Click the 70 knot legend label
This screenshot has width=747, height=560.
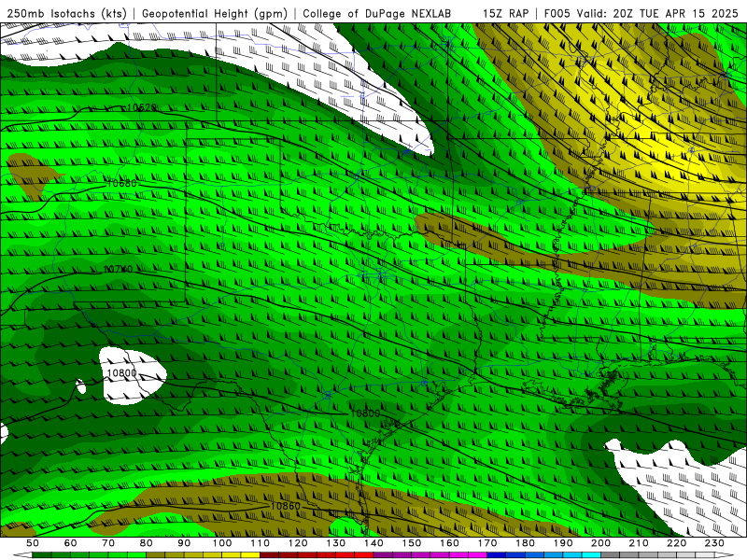point(108,543)
